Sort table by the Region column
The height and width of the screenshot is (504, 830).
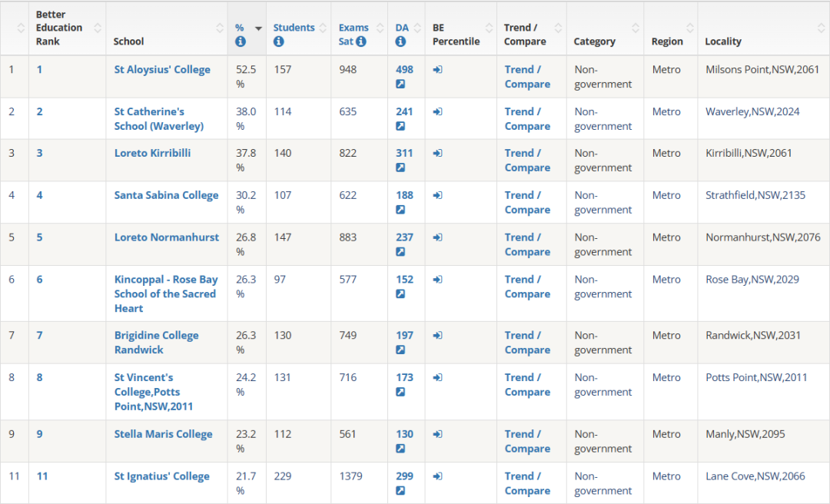coord(690,28)
